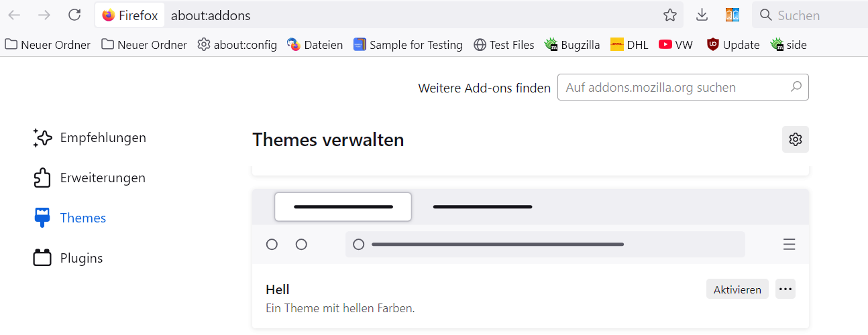
Task: Click the browser reload button
Action: point(74,15)
